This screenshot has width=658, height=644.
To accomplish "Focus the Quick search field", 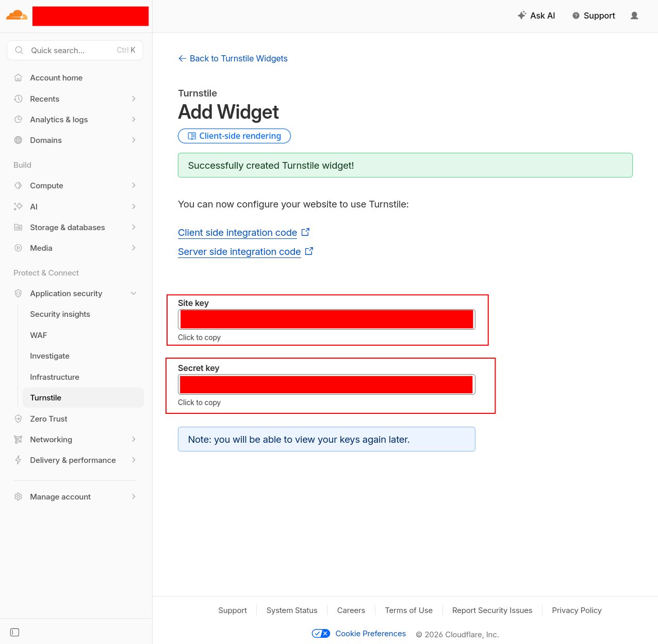I will click(75, 50).
